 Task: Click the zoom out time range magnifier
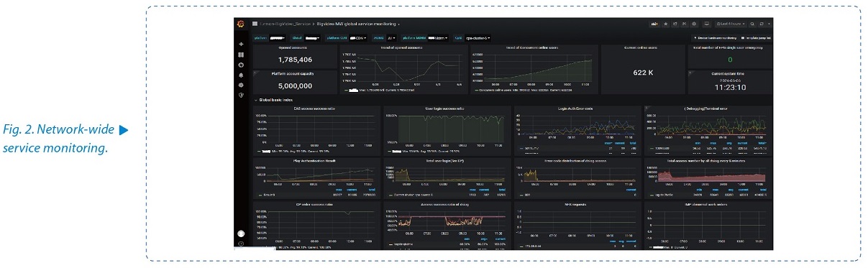pos(752,24)
